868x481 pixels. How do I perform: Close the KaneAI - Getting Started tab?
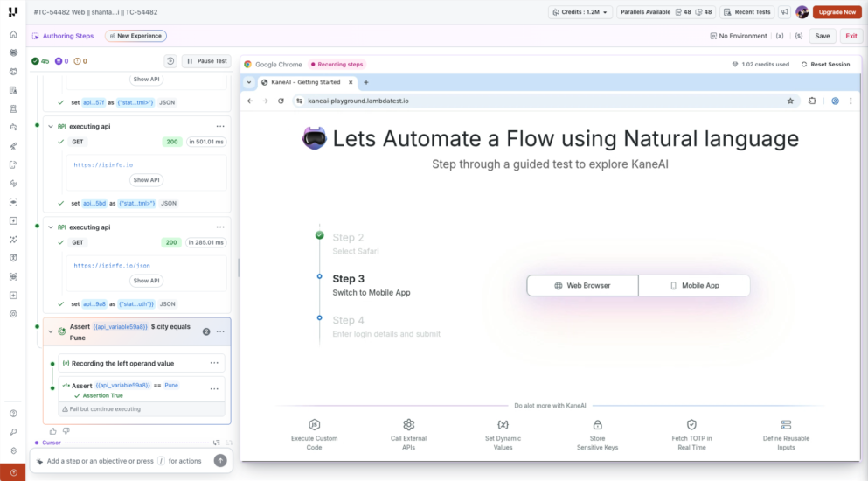(x=351, y=82)
